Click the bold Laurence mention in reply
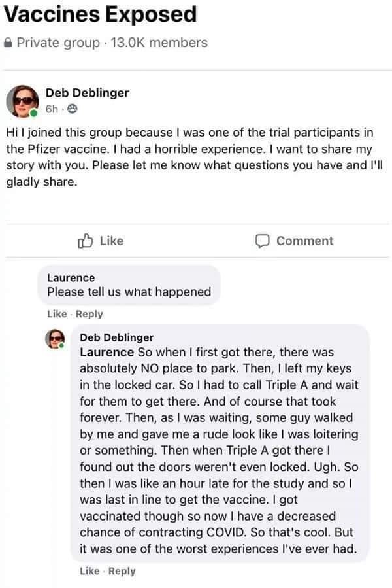 point(106,352)
